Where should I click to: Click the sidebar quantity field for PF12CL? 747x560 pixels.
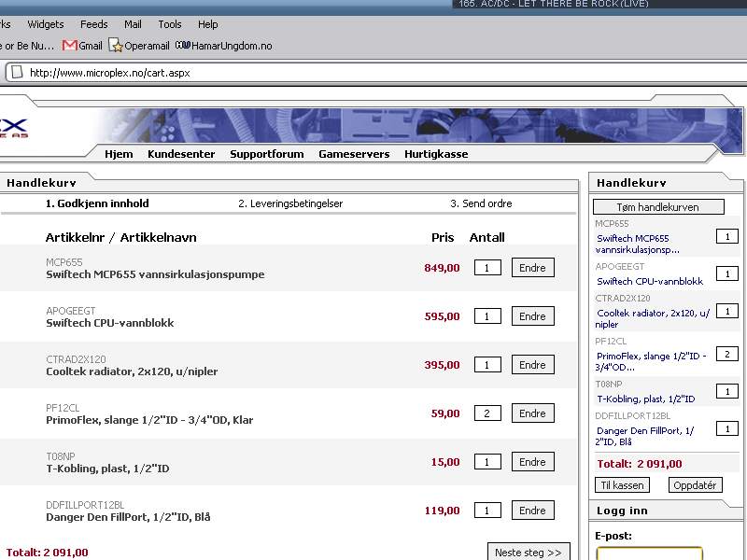727,354
